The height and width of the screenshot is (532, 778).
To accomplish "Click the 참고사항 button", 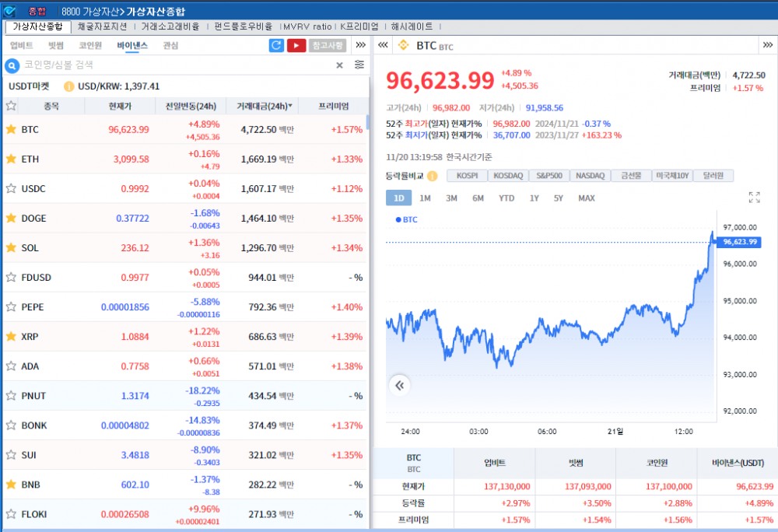I will tap(328, 45).
